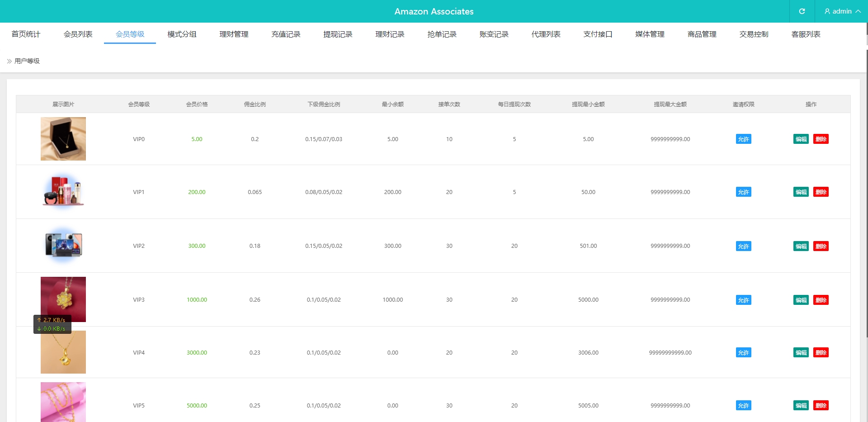This screenshot has height=422, width=868.
Task: Click the page vertical scrollbar
Action: (x=866, y=181)
